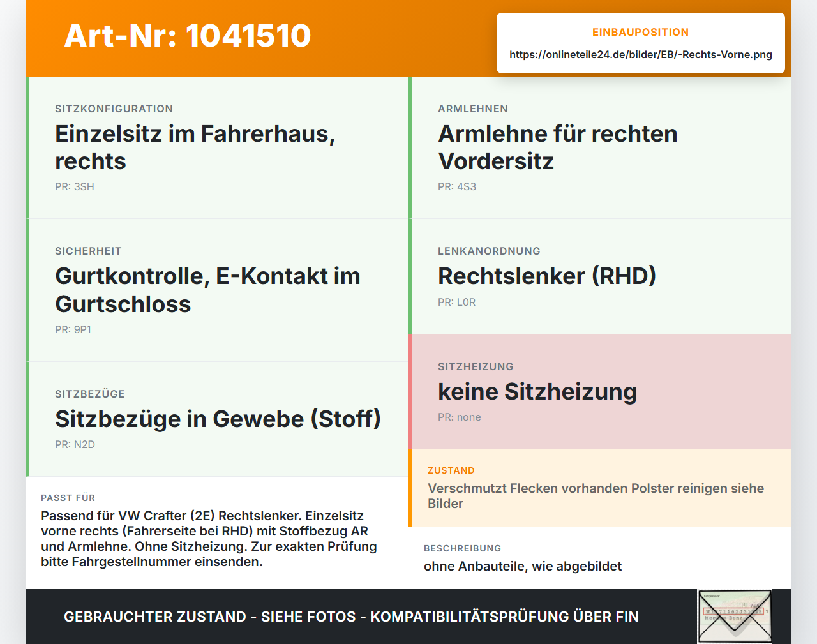Click the PASST FÜR label
Image resolution: width=817 pixels, height=644 pixels.
pos(68,498)
